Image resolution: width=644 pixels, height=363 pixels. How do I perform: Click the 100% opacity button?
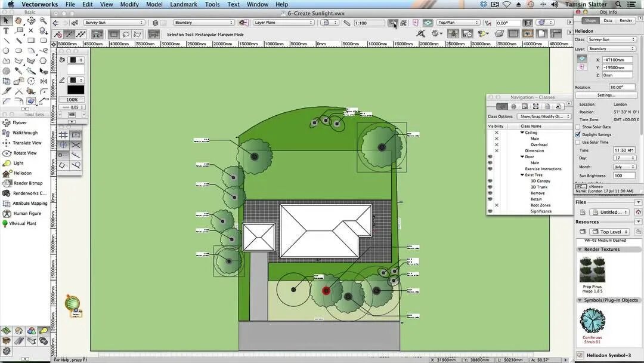[72, 100]
